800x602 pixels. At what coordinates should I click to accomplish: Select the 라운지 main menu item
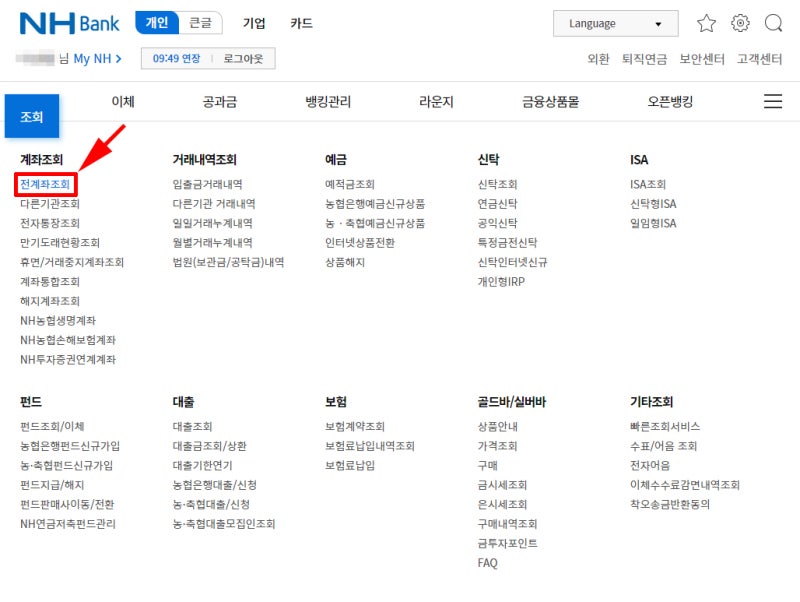pyautogui.click(x=436, y=102)
